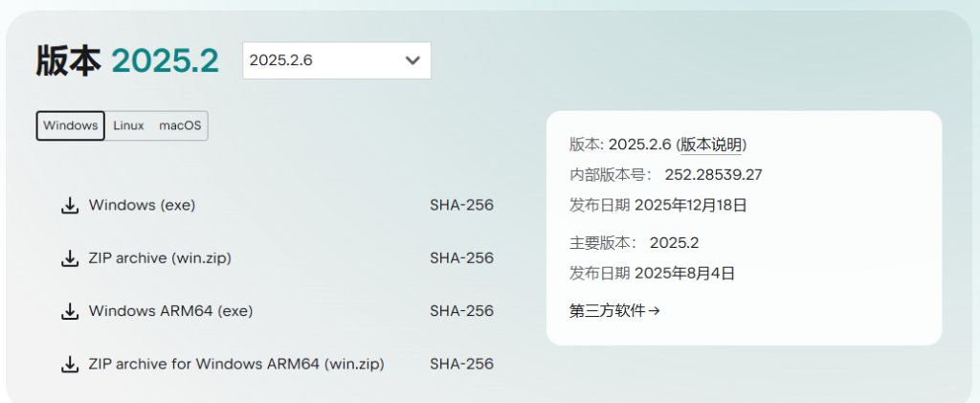Image resolution: width=980 pixels, height=403 pixels.
Task: Click the chevron arrow in the version selector
Action: (x=412, y=60)
